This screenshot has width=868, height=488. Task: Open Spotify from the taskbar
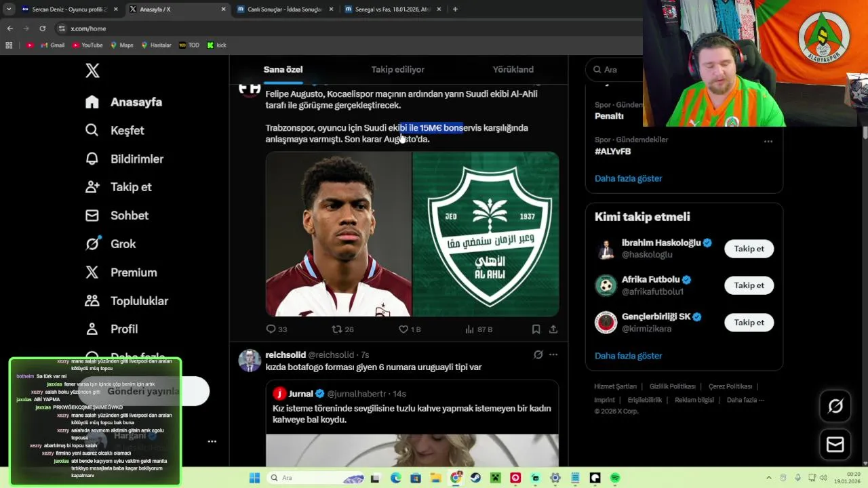[615, 478]
